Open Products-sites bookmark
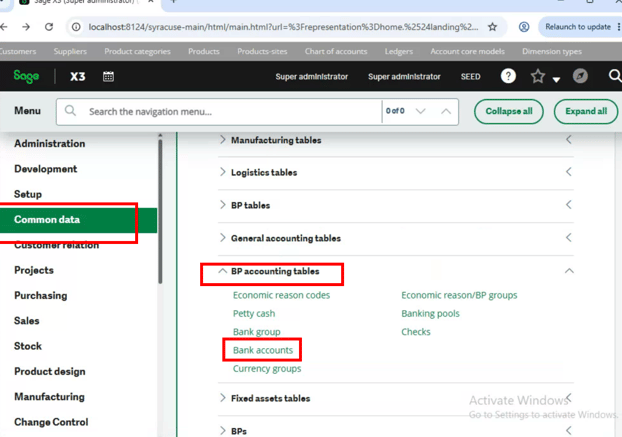Image resolution: width=622 pixels, height=437 pixels. click(x=262, y=52)
